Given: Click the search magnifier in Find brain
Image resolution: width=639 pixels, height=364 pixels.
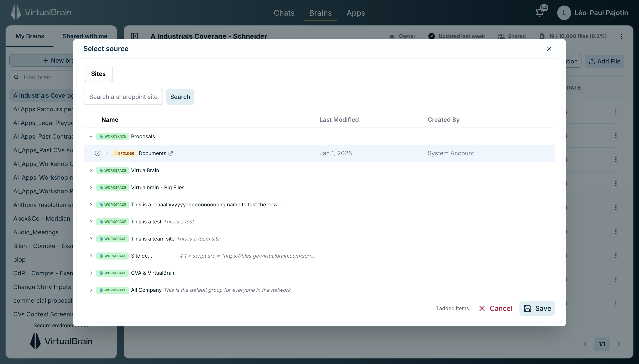Looking at the screenshot, I should click(16, 77).
